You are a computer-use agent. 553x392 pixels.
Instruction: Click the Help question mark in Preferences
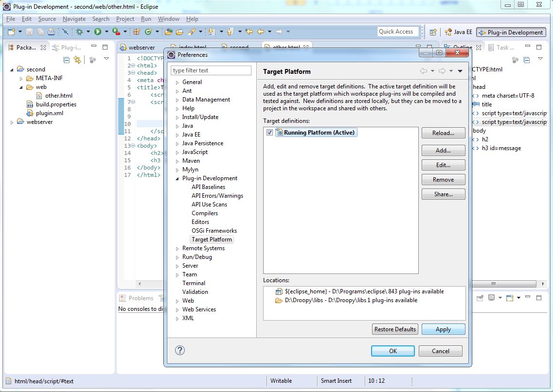[180, 350]
